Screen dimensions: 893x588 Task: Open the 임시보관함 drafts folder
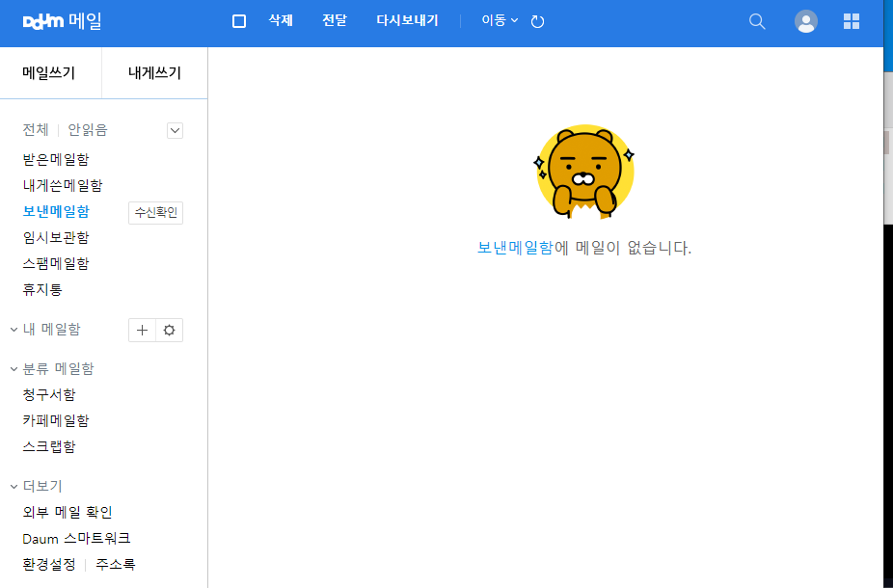56,237
